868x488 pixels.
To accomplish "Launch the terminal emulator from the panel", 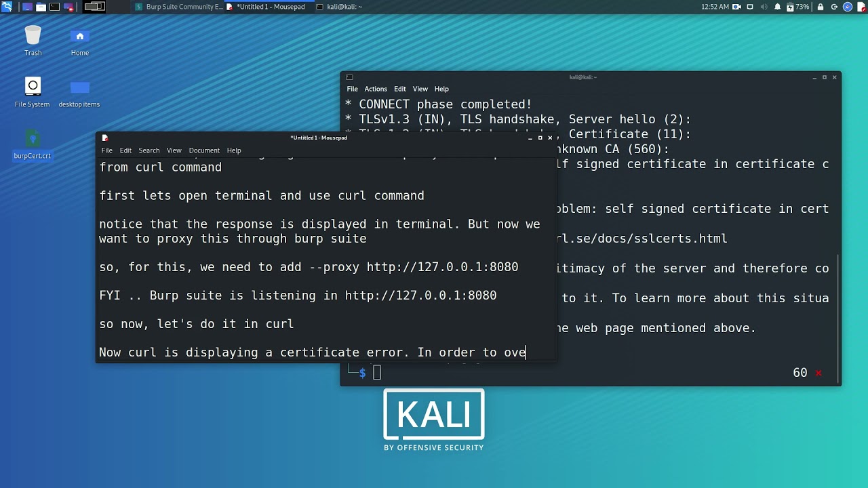I will click(x=54, y=7).
